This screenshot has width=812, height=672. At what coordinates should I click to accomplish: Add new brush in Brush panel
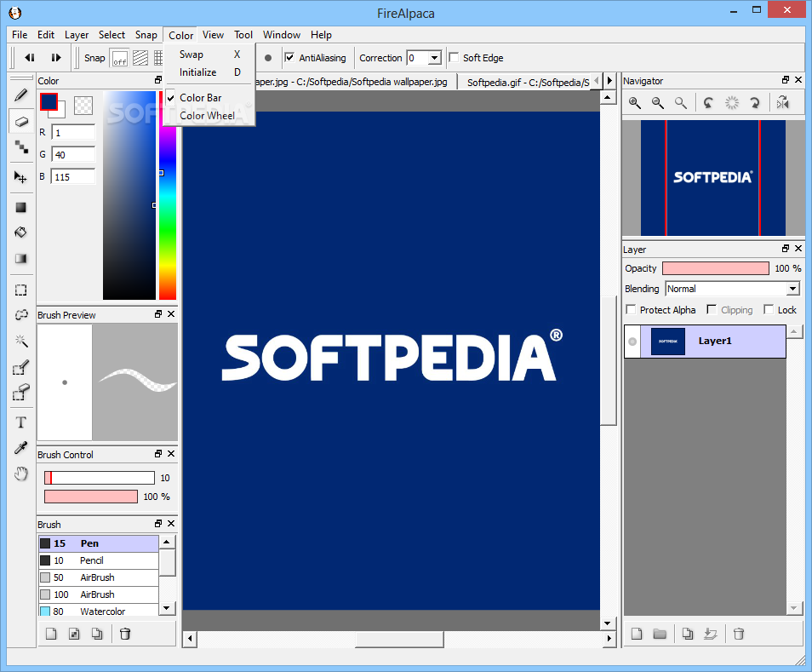tap(51, 634)
